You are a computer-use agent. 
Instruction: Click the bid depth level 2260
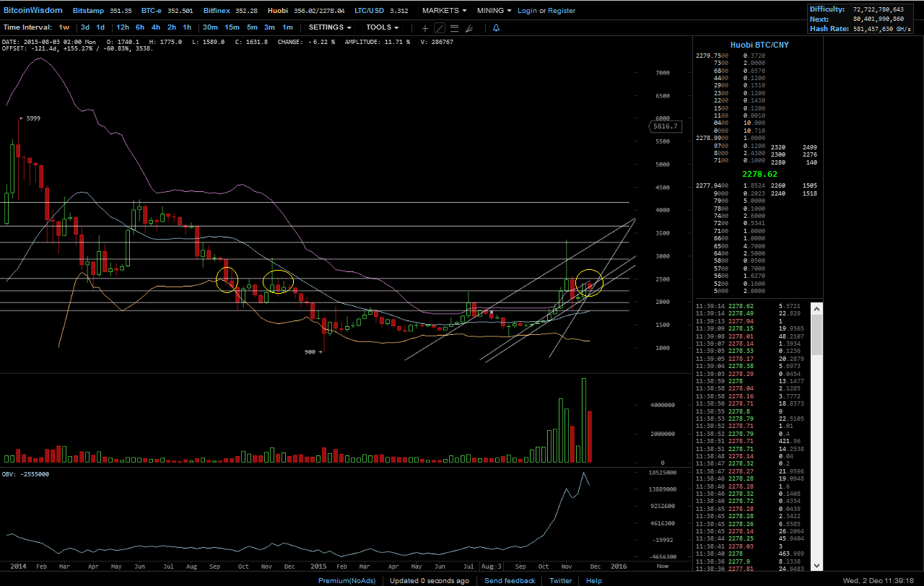coord(778,185)
